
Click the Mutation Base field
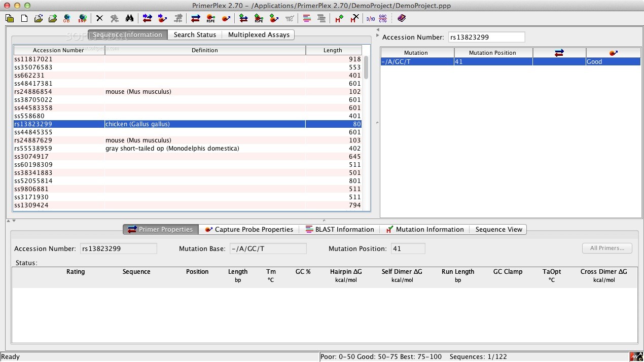coord(268,248)
